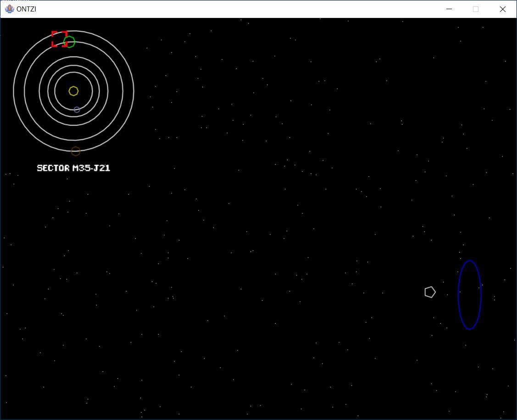Image resolution: width=517 pixels, height=420 pixels.
Task: Click the SECTOR M35-J21 label
Action: pos(73,168)
